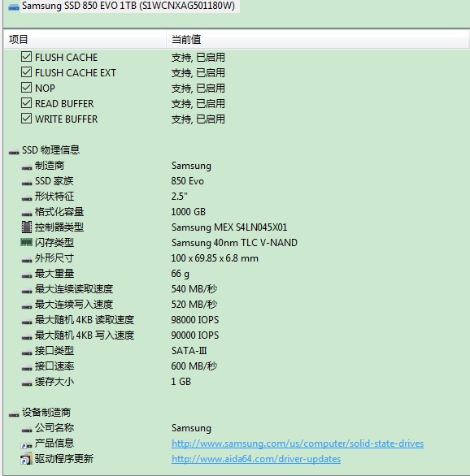Select the SATA-III interface value
This screenshot has height=476, width=470.
tap(189, 351)
